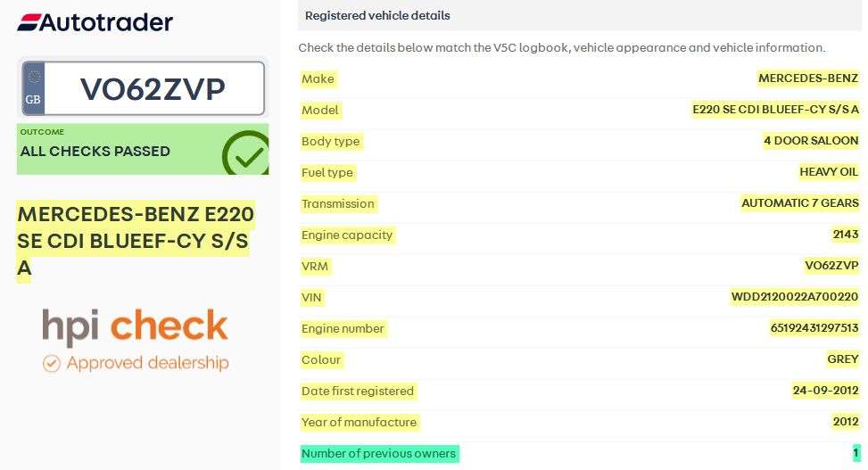Viewport: 868px width, 470px height.
Task: Click the Fuel type label
Action: tap(327, 172)
